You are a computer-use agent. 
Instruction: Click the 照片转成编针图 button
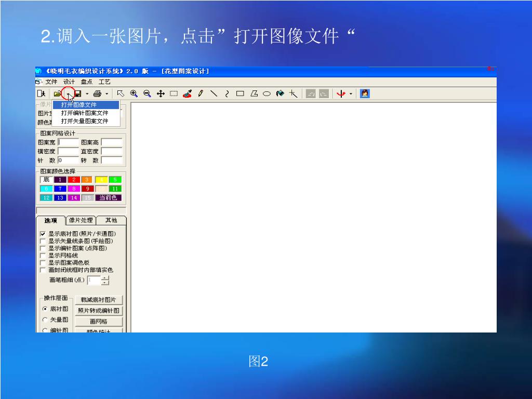[98, 311]
